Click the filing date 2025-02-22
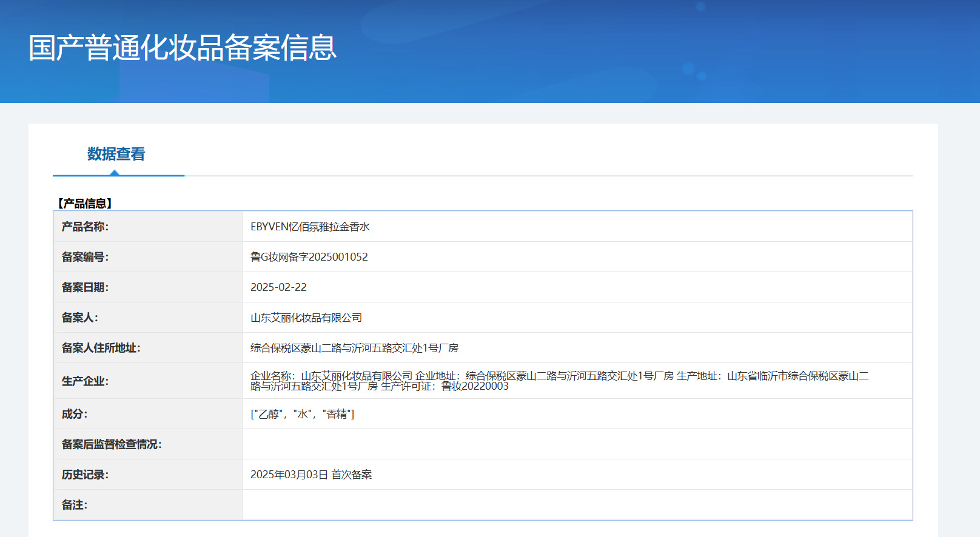Screen dimensions: 980x537 [x=278, y=287]
